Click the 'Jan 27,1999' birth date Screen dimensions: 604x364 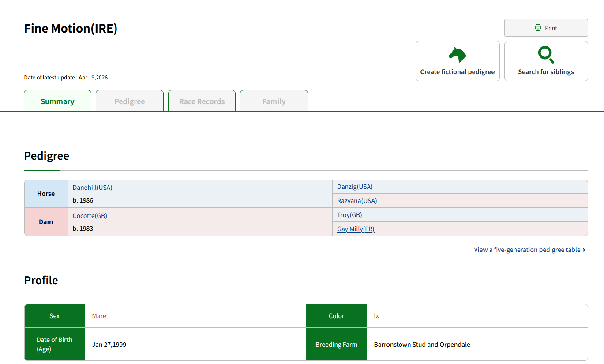point(109,345)
